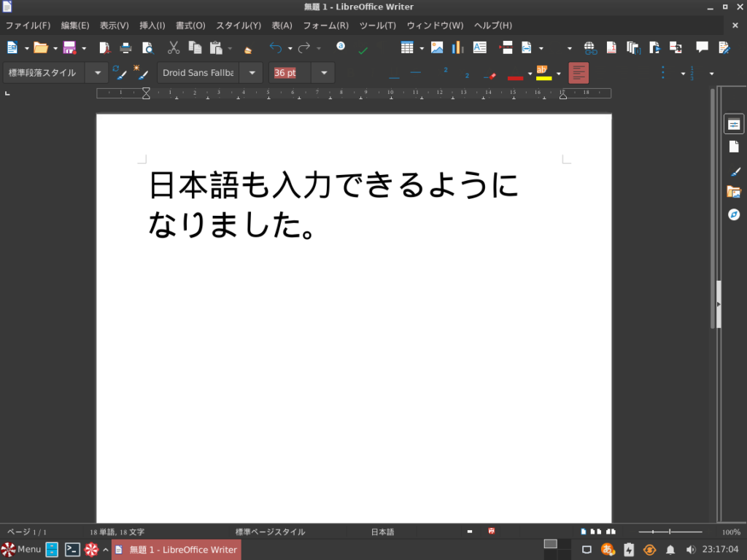Insert a hyperlink

pyautogui.click(x=589, y=48)
